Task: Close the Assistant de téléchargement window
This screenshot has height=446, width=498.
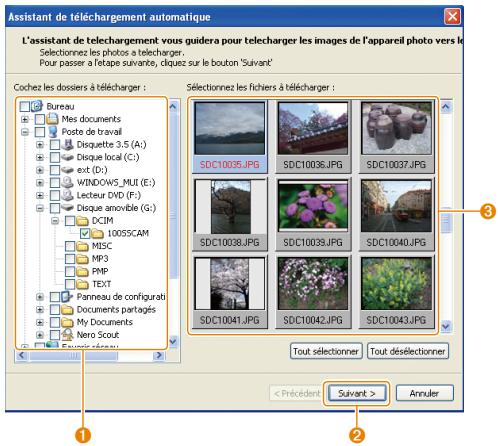Action: [452, 16]
